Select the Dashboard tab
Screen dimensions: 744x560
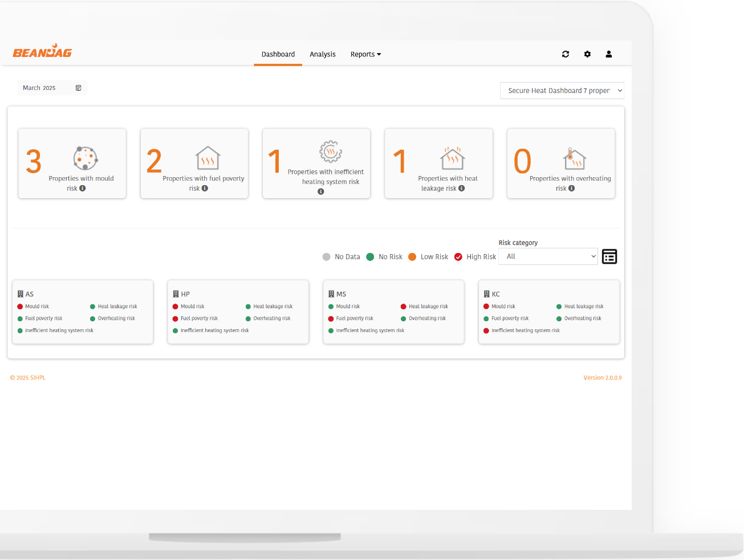coord(278,55)
